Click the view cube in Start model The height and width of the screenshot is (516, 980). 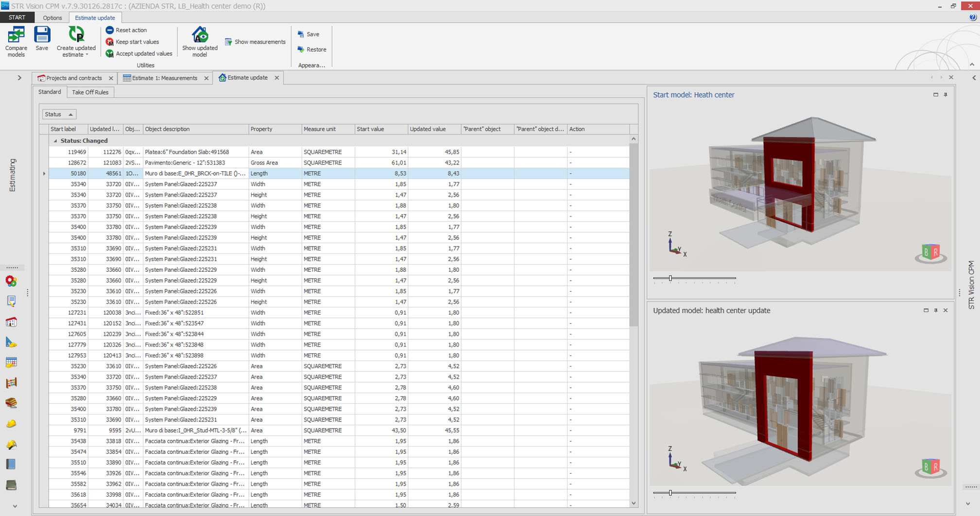click(x=930, y=252)
